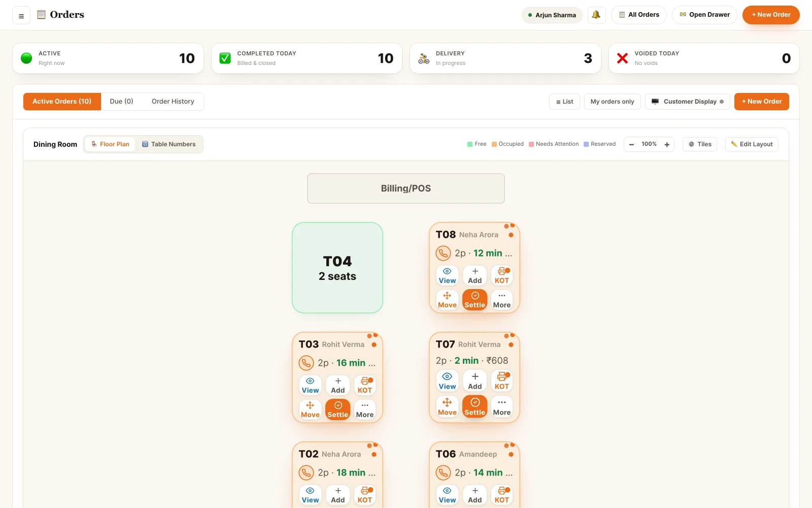Select free table T04
Screen dimensions: 812x508
(337, 268)
